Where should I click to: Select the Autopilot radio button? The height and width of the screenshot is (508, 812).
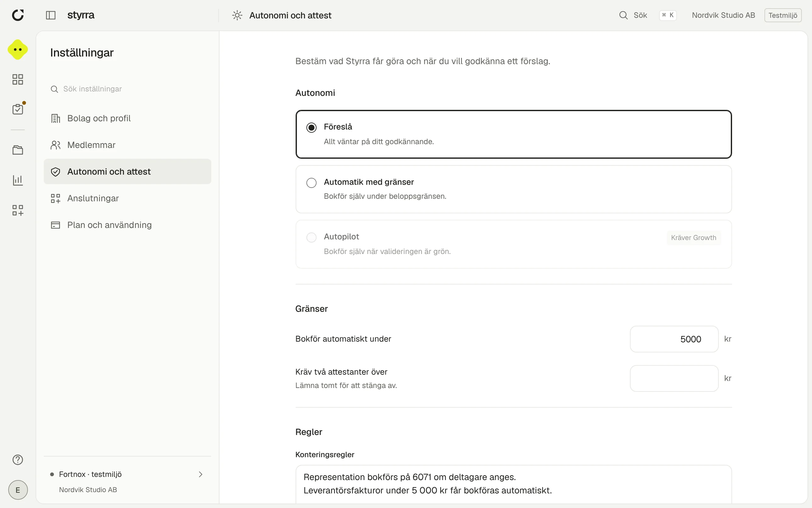(x=311, y=237)
